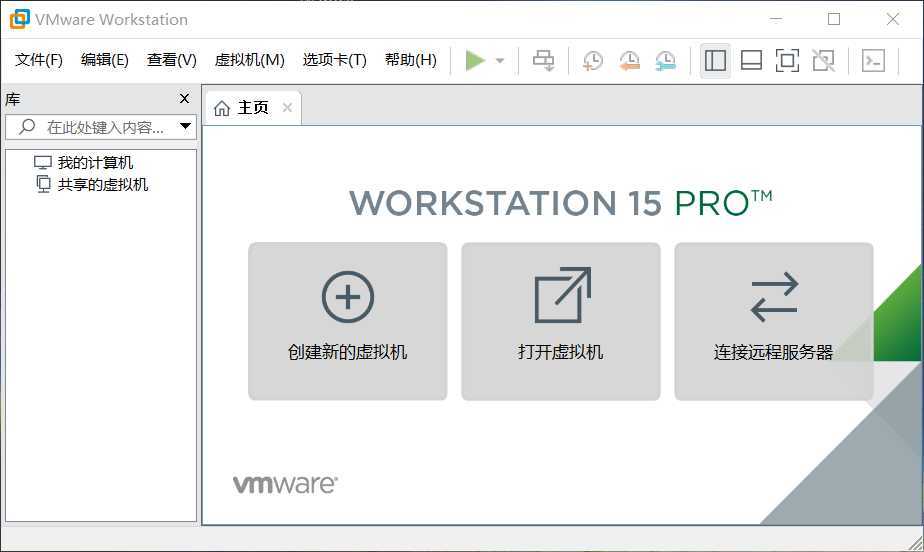Screen dimensions: 924x552
Task: Open the snapshot manager icon
Action: pos(666,61)
